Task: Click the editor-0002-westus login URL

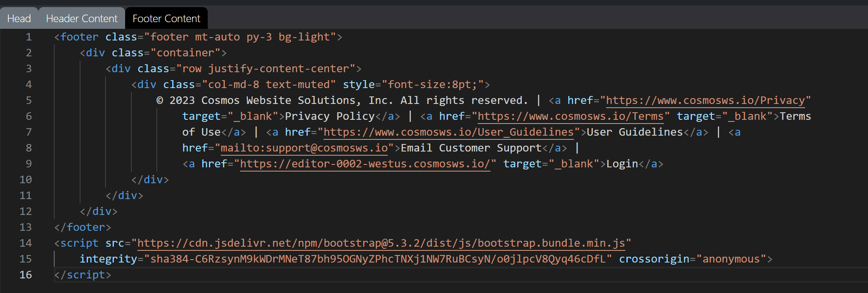Action: click(365, 164)
